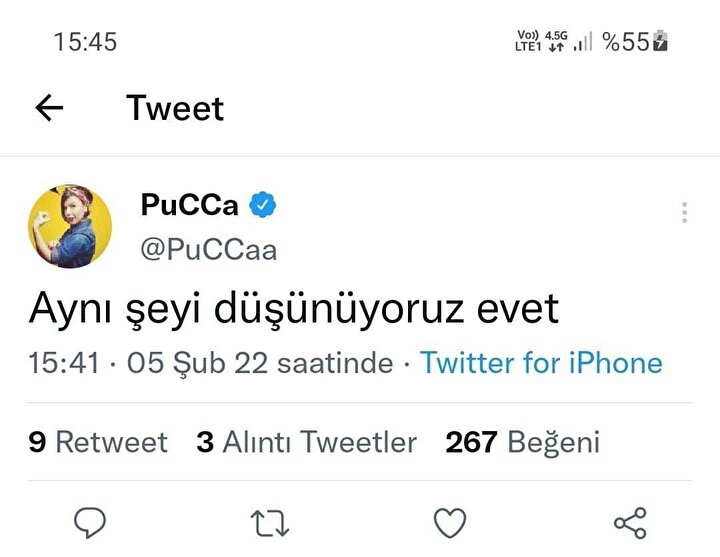This screenshot has width=720, height=557.
Task: Tap the signal strength bars
Action: (582, 42)
